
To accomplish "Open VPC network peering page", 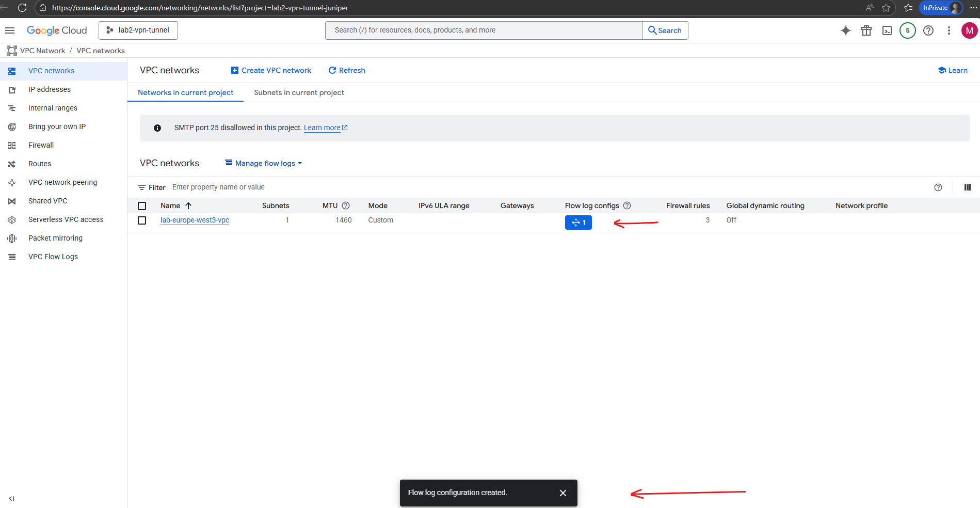I will tap(62, 182).
